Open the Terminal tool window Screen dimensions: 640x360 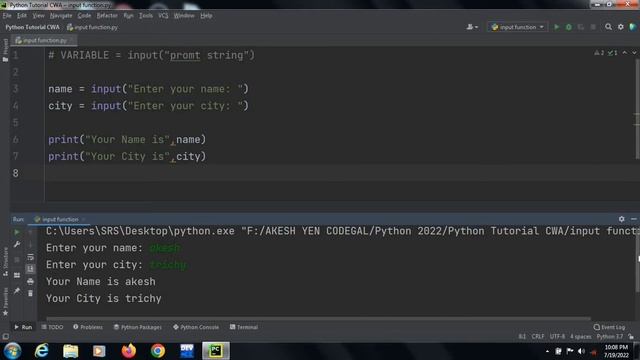pyautogui.click(x=244, y=327)
